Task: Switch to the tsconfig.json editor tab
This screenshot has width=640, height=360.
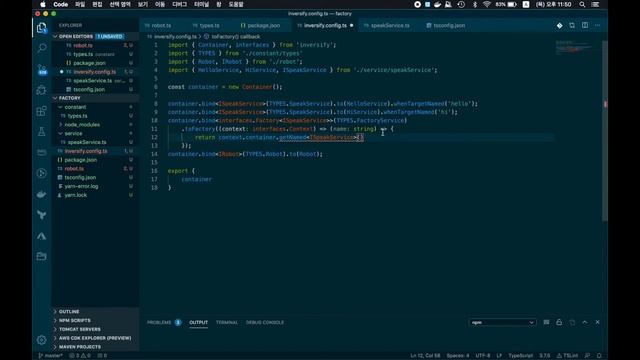Action: [x=449, y=25]
